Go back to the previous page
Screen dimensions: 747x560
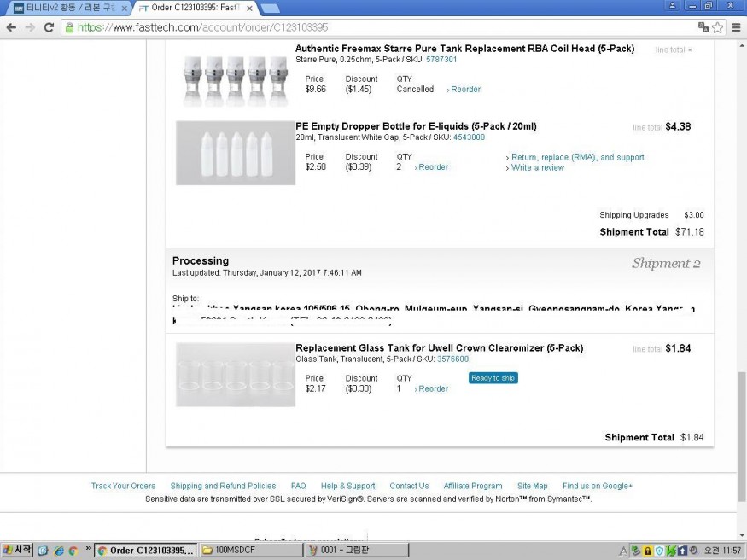[x=11, y=27]
